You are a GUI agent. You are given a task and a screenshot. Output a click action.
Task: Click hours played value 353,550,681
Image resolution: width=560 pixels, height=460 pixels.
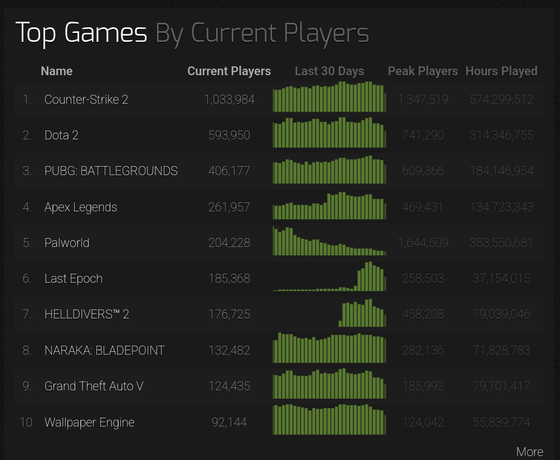tap(501, 243)
